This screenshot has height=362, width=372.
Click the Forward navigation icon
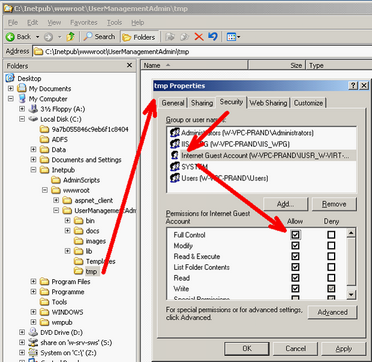pyautogui.click(x=48, y=37)
